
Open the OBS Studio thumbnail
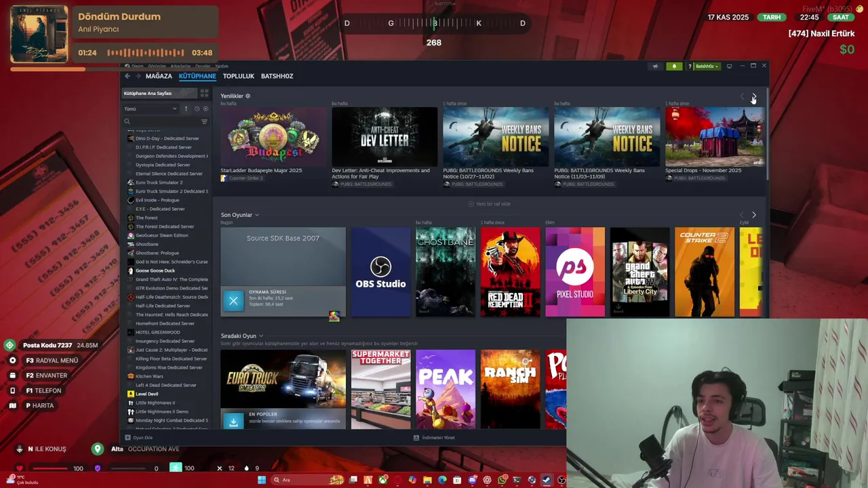click(380, 272)
